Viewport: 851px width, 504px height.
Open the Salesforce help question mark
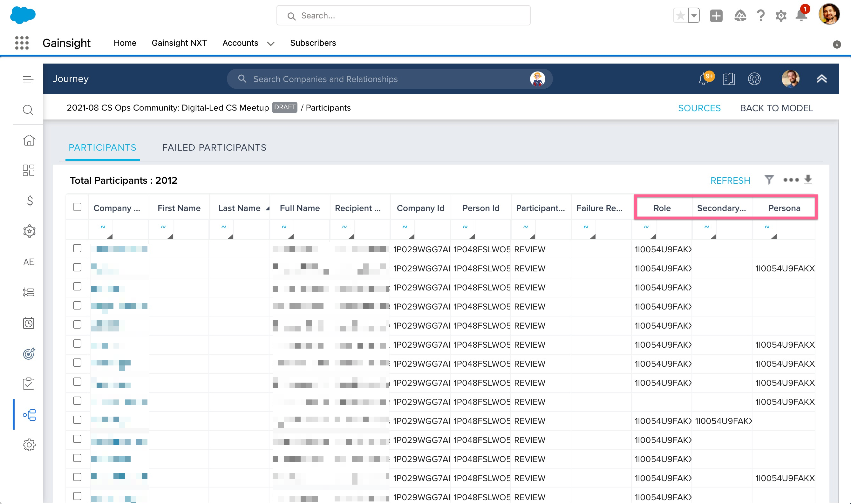tap(761, 16)
